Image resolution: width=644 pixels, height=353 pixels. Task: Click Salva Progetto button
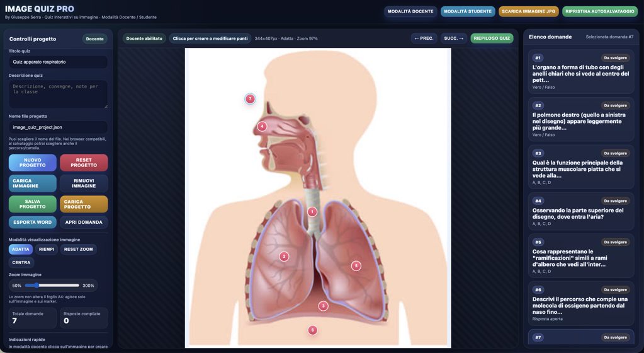coord(33,204)
